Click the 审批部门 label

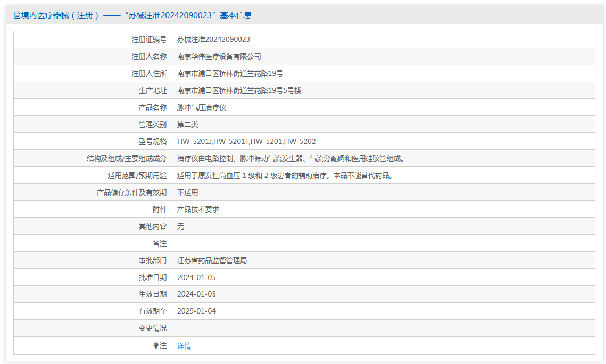[152, 260]
